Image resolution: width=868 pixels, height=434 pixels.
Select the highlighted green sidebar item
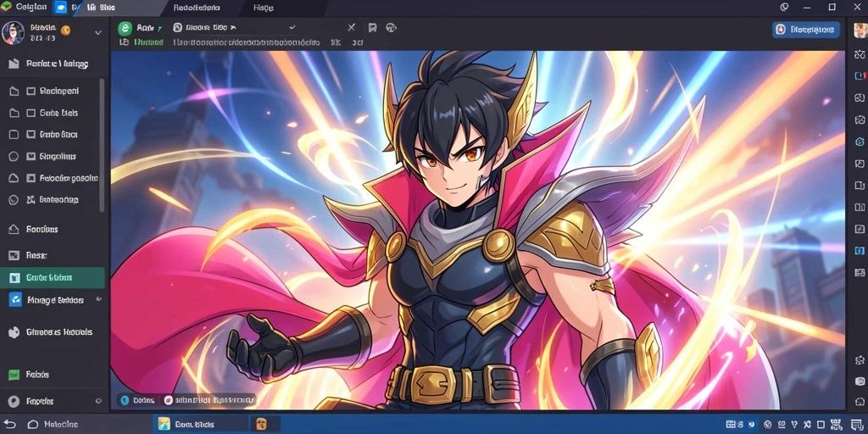pos(53,278)
